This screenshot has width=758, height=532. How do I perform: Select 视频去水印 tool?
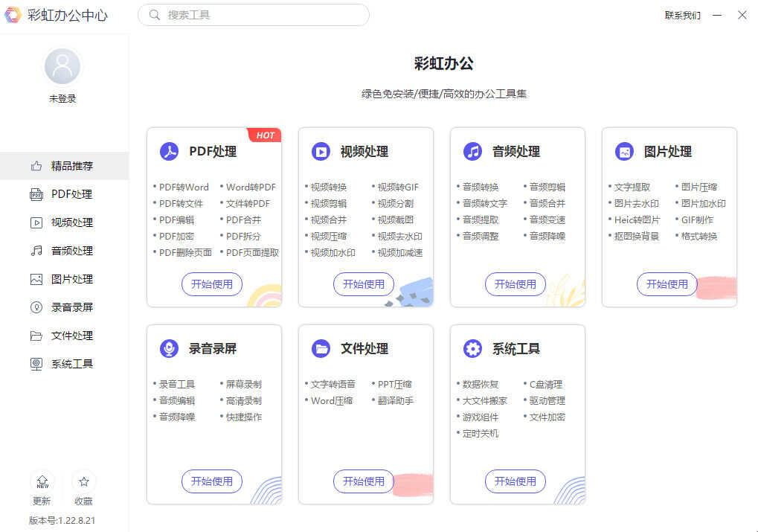pos(399,237)
